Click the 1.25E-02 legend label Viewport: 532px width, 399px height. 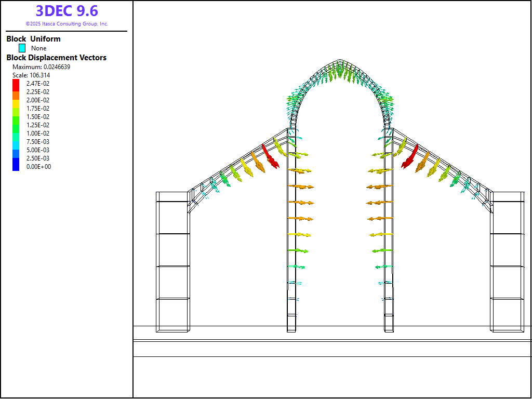click(38, 125)
